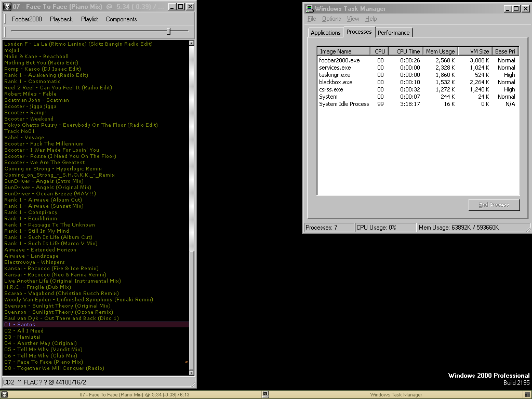Click the foobar2000 title bar alien icon
This screenshot has width=532, height=399.
click(x=7, y=7)
